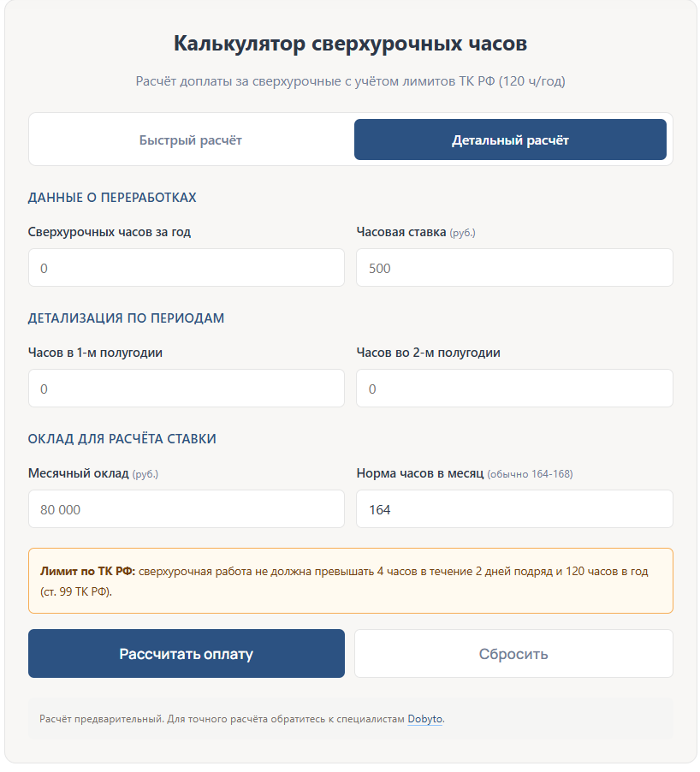
Task: Click the "Часов во 2-м полугодии" input
Action: click(x=513, y=388)
